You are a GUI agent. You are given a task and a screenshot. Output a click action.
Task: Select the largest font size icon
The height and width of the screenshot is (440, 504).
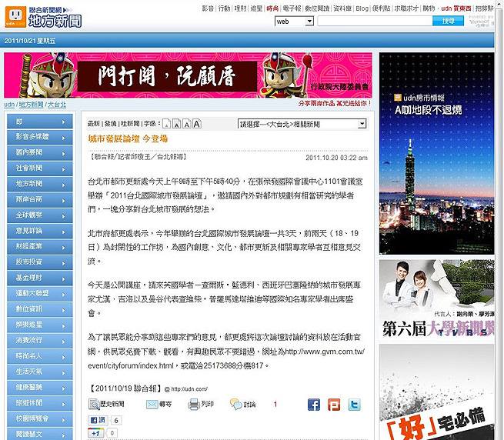point(196,124)
